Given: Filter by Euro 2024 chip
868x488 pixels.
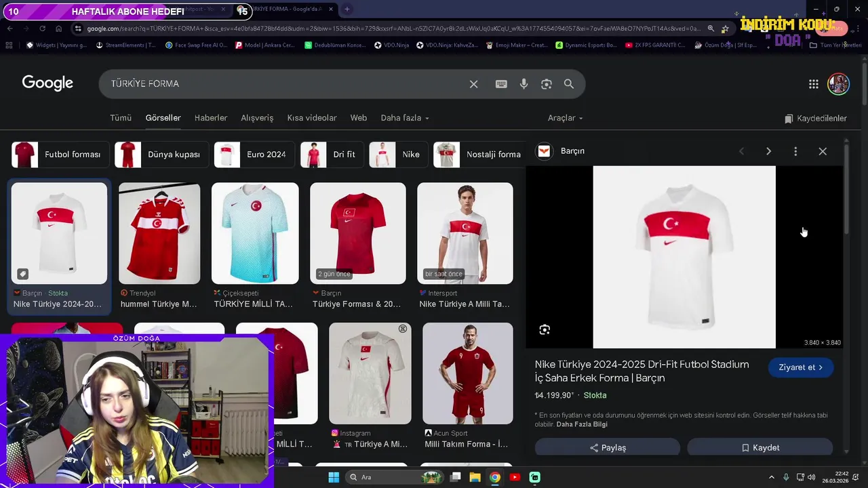Looking at the screenshot, I should (x=254, y=155).
